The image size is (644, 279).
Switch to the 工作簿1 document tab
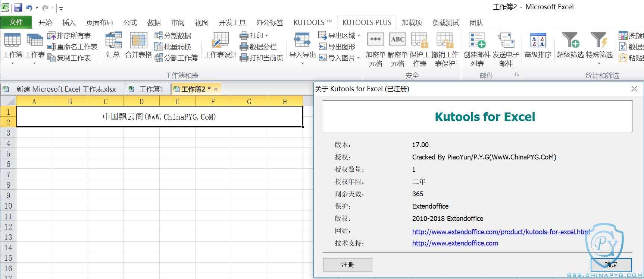click(x=148, y=89)
